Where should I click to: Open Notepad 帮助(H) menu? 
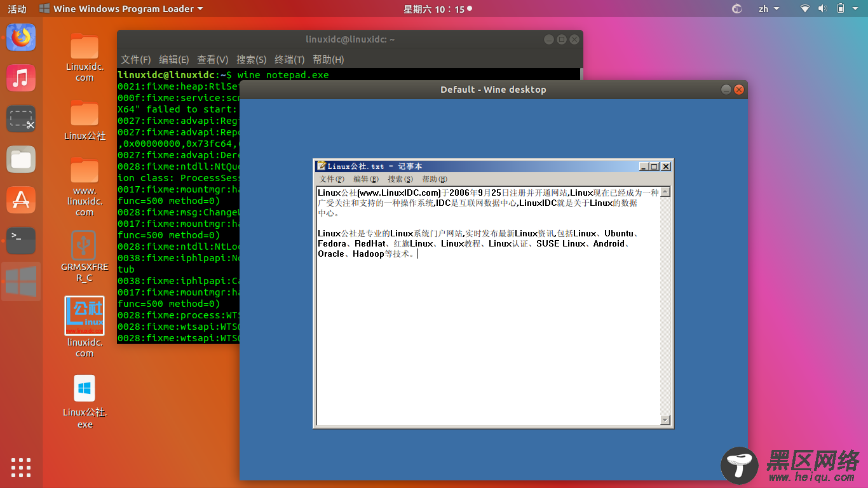[435, 179]
